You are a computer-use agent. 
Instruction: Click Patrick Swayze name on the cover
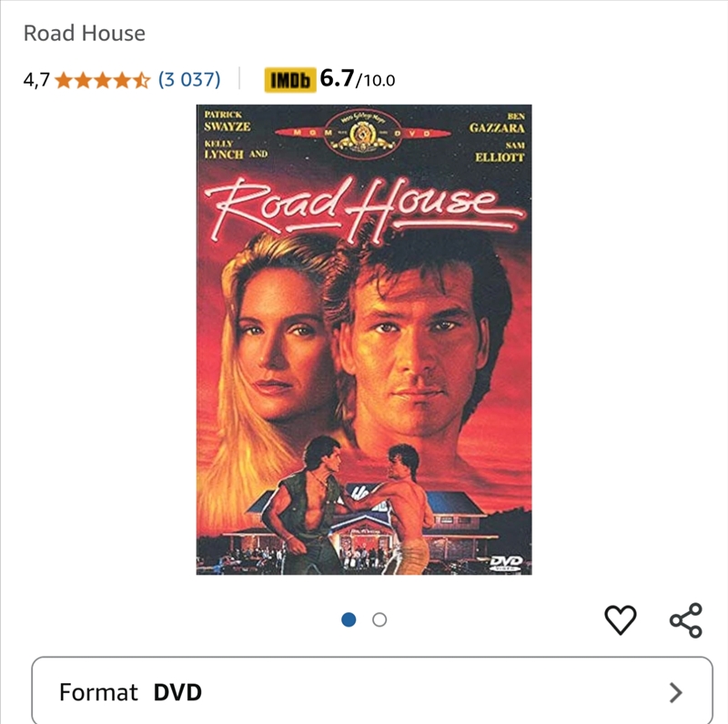pyautogui.click(x=227, y=122)
